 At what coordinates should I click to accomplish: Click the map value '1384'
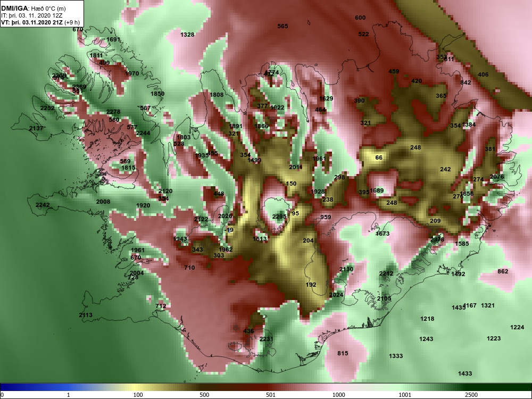[x=469, y=124]
